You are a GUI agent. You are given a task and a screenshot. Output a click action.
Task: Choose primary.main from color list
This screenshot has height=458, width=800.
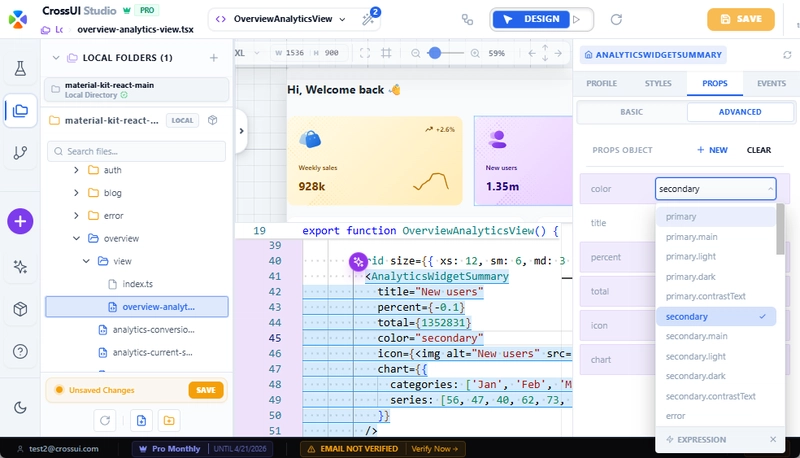[x=715, y=237]
